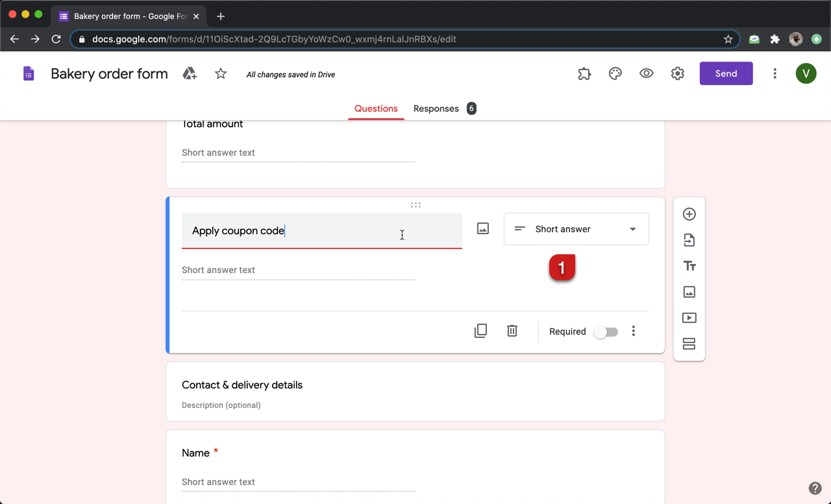831x504 pixels.
Task: Click the Add video icon in sidebar
Action: [689, 318]
